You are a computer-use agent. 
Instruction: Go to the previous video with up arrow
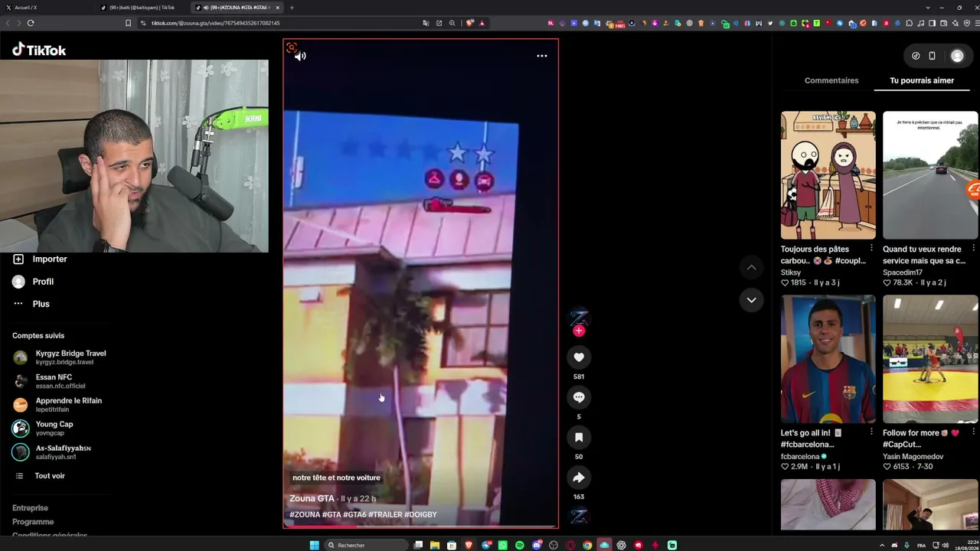coord(751,267)
